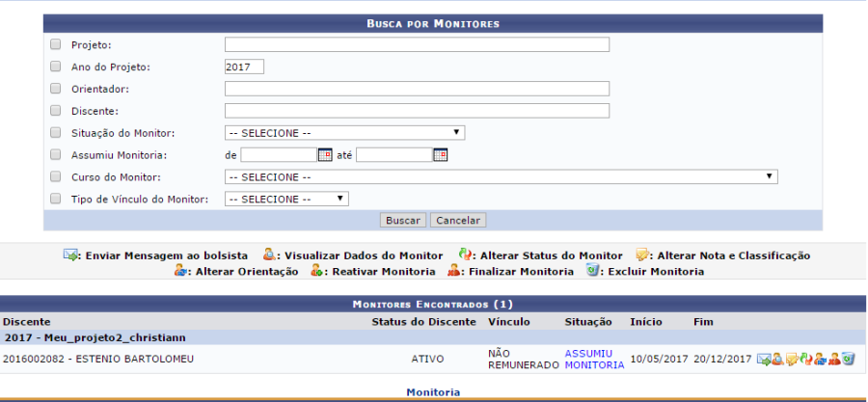
Task: Enable the Projeto filter checkbox
Action: (x=55, y=44)
